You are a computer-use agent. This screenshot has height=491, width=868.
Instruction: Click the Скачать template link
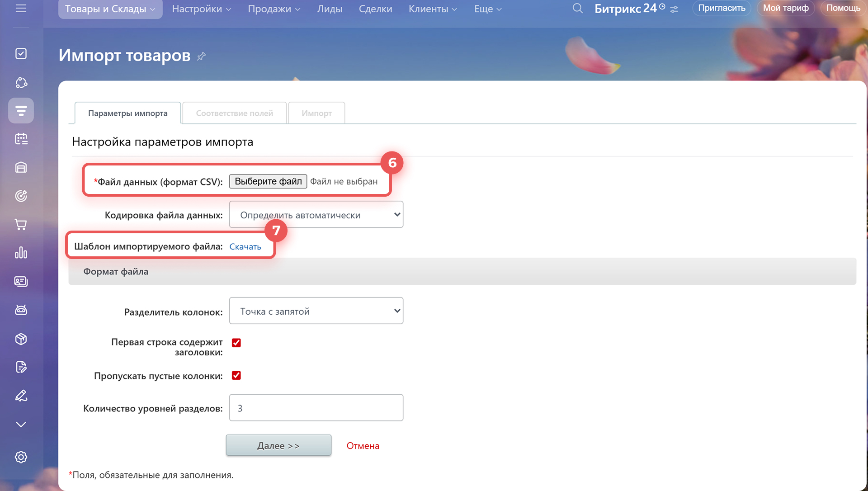[245, 247]
